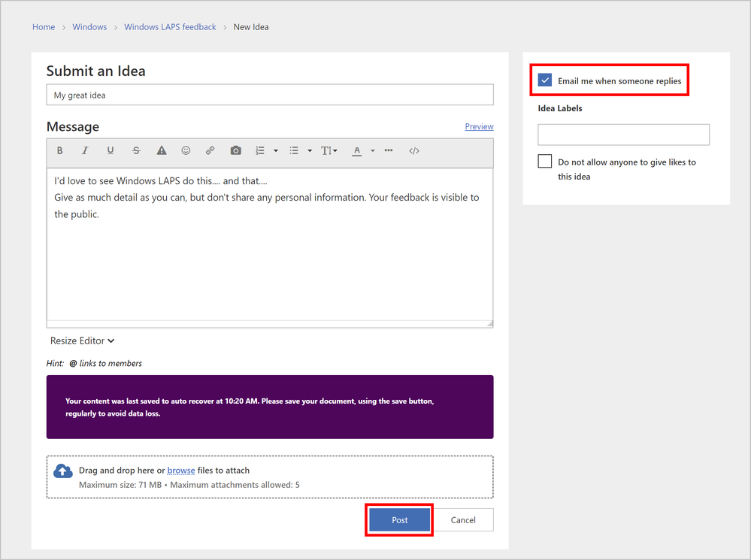This screenshot has height=560, width=751.
Task: Click the editor corner resize handle
Action: point(489,324)
